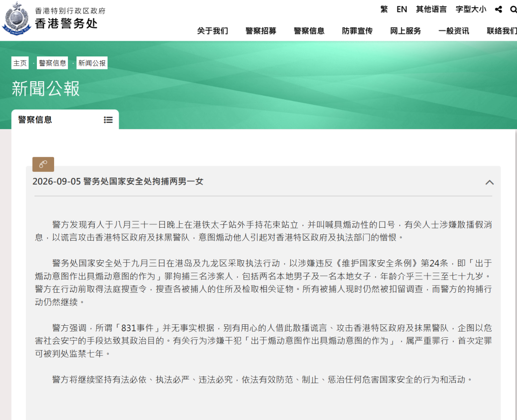Open the 网上服务 menu

[x=405, y=31]
